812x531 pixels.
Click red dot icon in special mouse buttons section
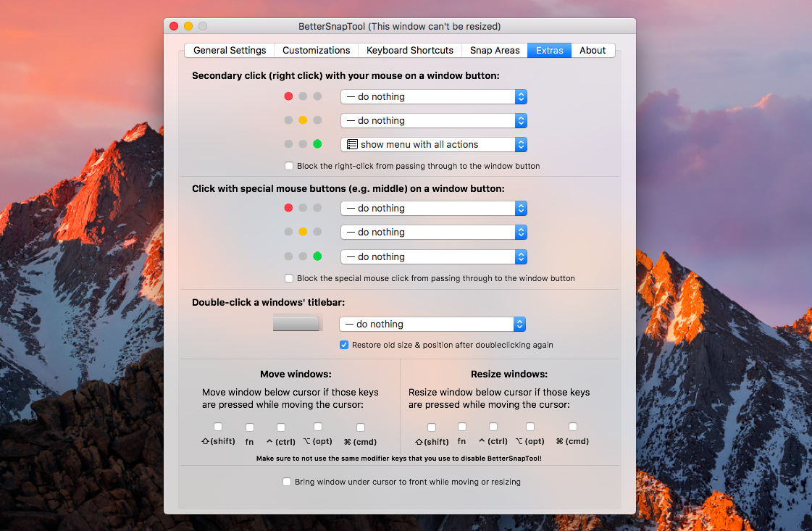click(x=288, y=208)
